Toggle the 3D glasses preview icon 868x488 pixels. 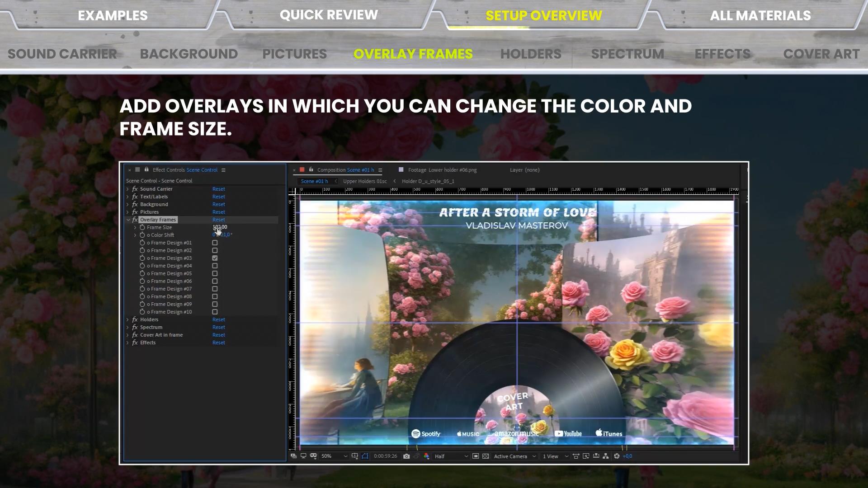313,456
